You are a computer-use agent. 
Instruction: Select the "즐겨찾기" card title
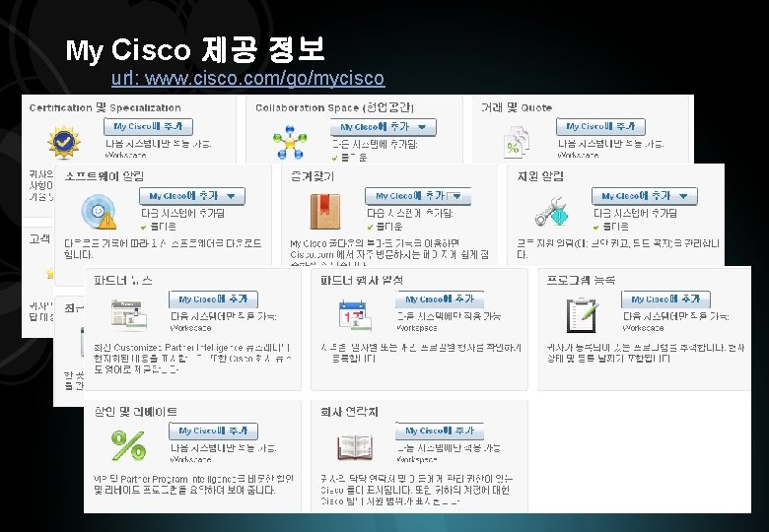pyautogui.click(x=313, y=176)
